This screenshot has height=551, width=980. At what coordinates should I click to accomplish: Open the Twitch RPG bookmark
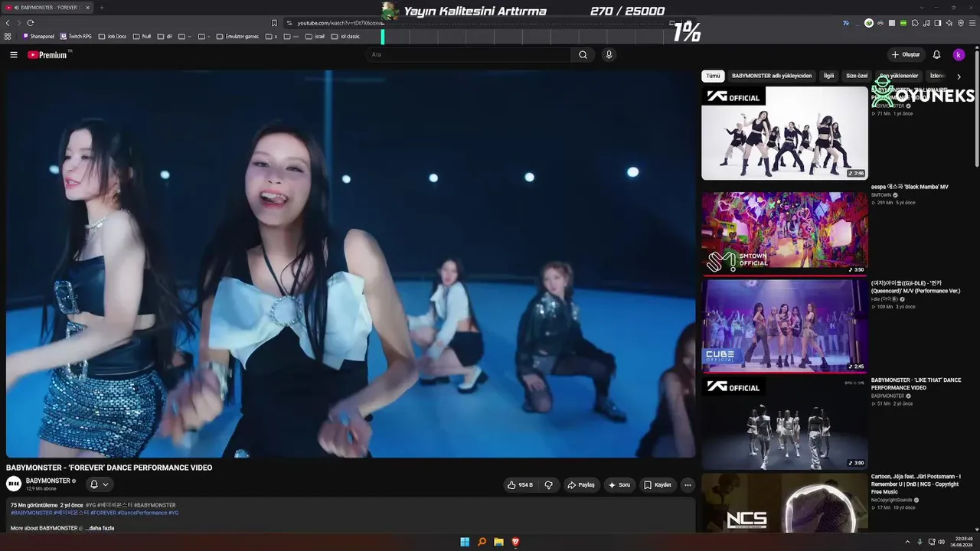click(76, 36)
